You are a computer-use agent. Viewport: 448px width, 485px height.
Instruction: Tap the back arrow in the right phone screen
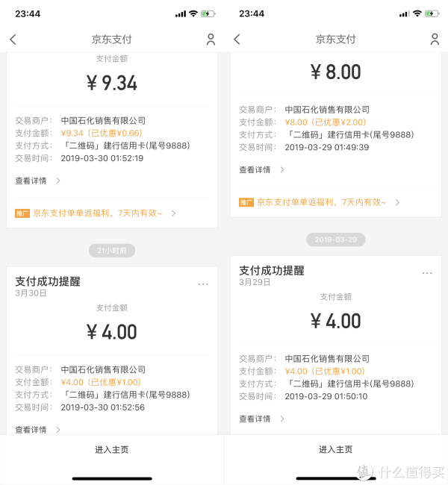click(237, 40)
